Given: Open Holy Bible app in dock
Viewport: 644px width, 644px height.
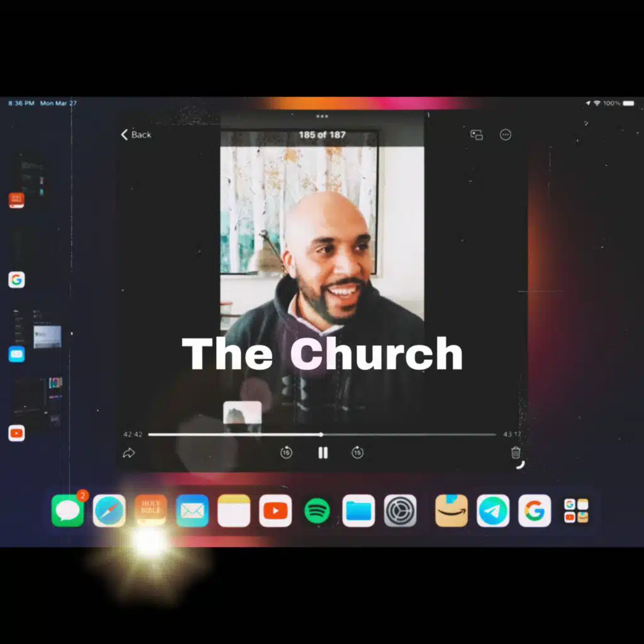Looking at the screenshot, I should [x=151, y=511].
